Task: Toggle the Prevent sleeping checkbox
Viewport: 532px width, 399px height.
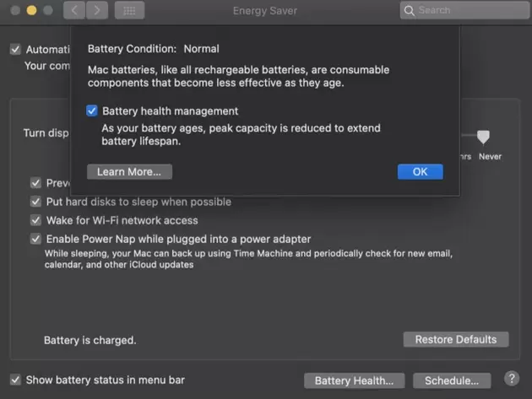Action: (x=36, y=183)
